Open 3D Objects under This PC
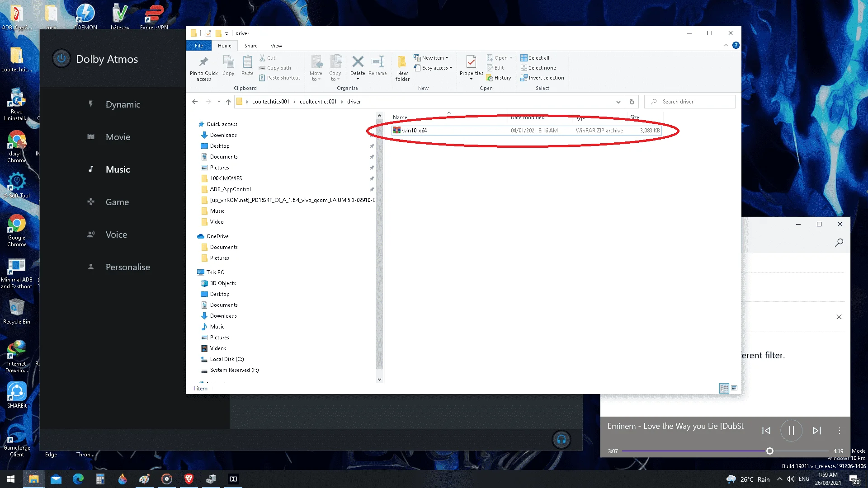The image size is (868, 488). [223, 283]
